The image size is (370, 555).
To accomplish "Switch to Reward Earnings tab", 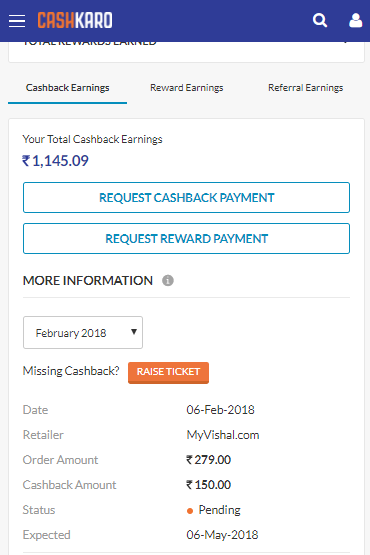I will 187,88.
